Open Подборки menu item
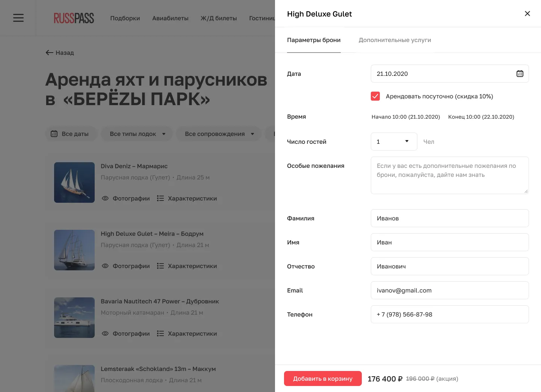 pyautogui.click(x=125, y=18)
